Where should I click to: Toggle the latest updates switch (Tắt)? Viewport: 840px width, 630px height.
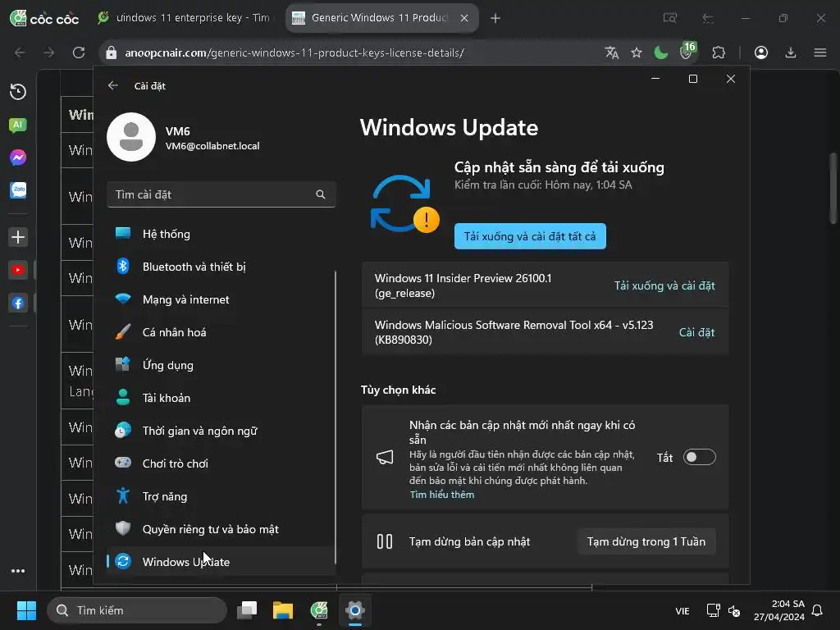point(699,457)
